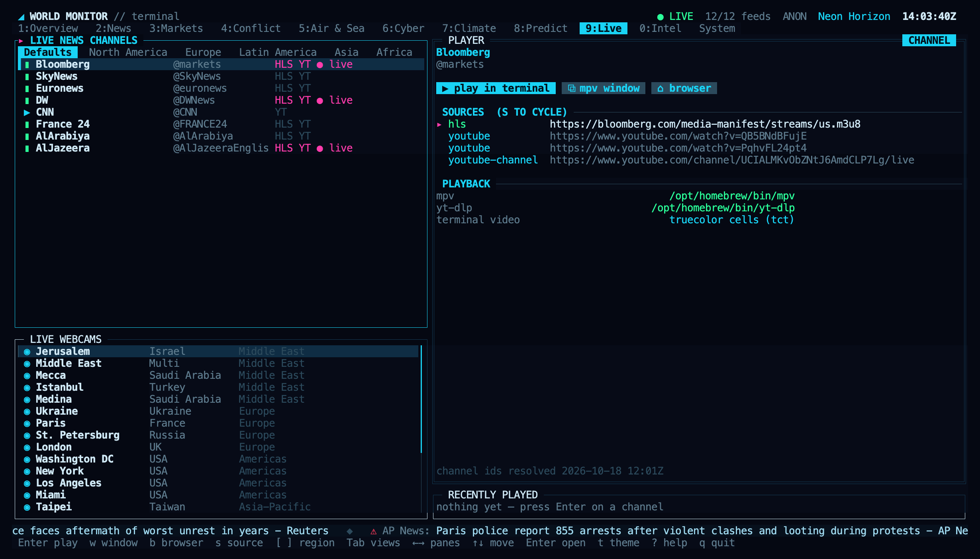The width and height of the screenshot is (980, 559).
Task: Open the youtube URL ending PqhvFL24pt4
Action: tap(678, 148)
